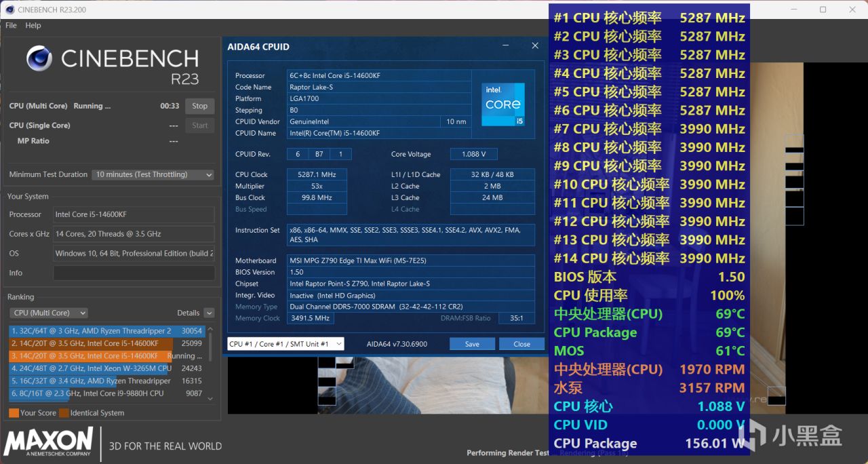This screenshot has width=868, height=464.
Task: Select the 16C/32T AMD Ryzen Threadripper row
Action: coord(106,381)
